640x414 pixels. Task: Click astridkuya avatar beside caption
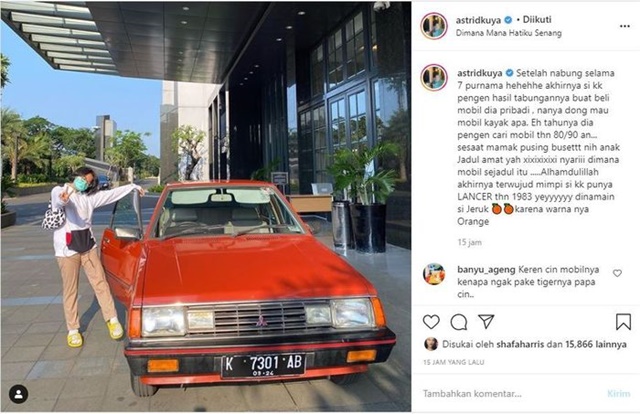(434, 78)
